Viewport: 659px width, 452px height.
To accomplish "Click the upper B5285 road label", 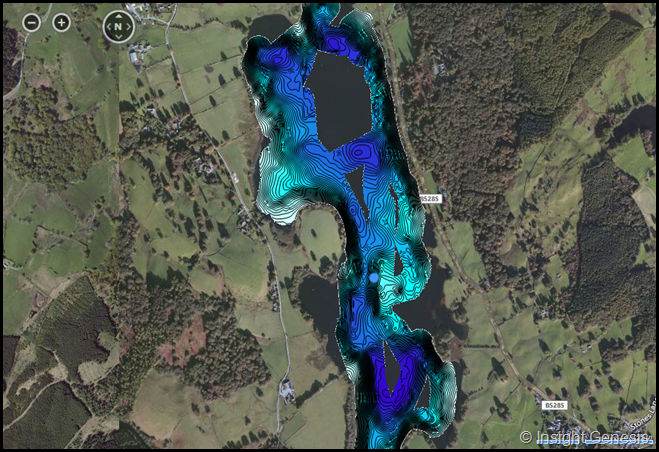I will pos(430,199).
